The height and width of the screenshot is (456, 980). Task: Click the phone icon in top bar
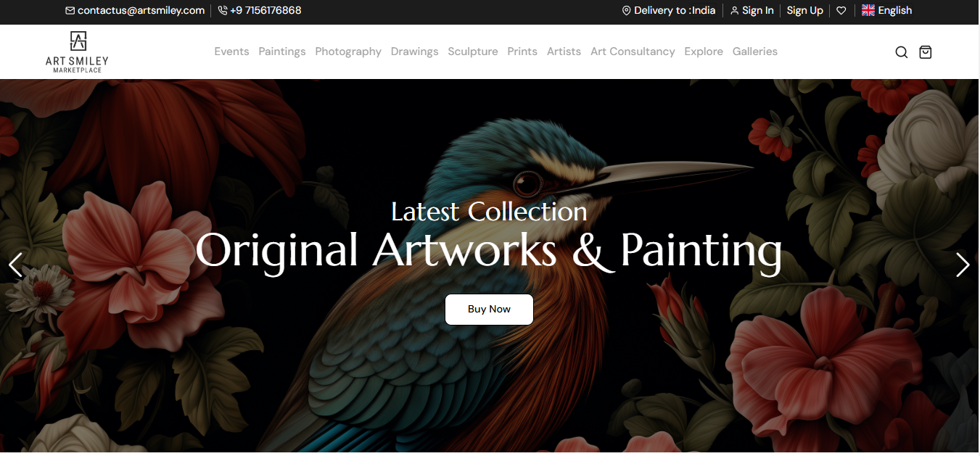click(x=223, y=11)
